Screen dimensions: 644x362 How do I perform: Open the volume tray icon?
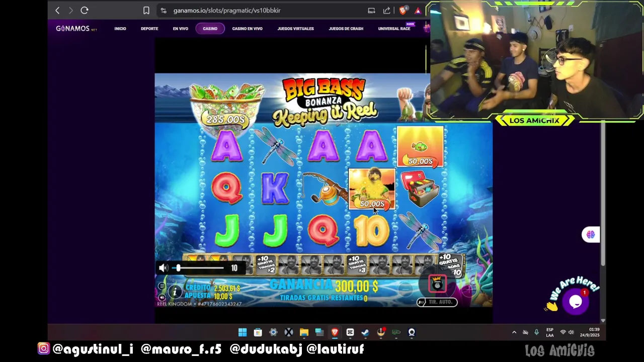point(571,332)
